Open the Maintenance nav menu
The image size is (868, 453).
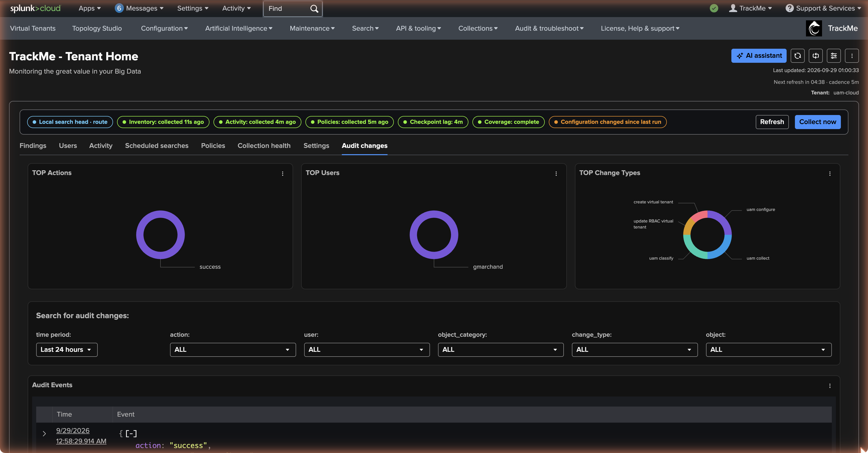tap(312, 28)
